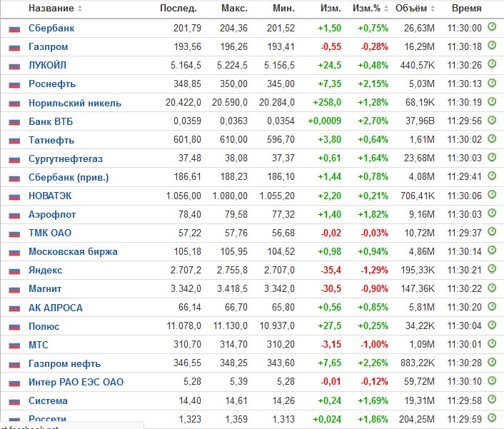504x429 pixels.
Task: Click the clock icon in the Система row
Action: pos(492,400)
